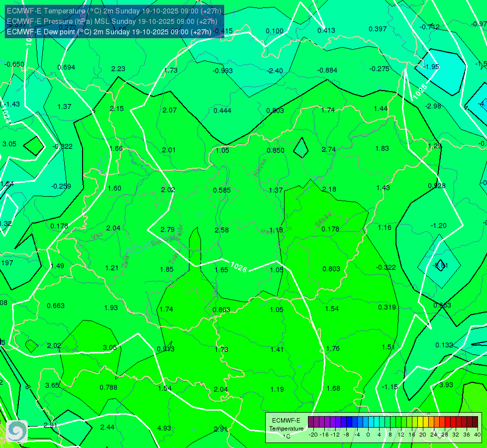Select the ECMWF-E Dew point 2m layer title

[x=109, y=32]
